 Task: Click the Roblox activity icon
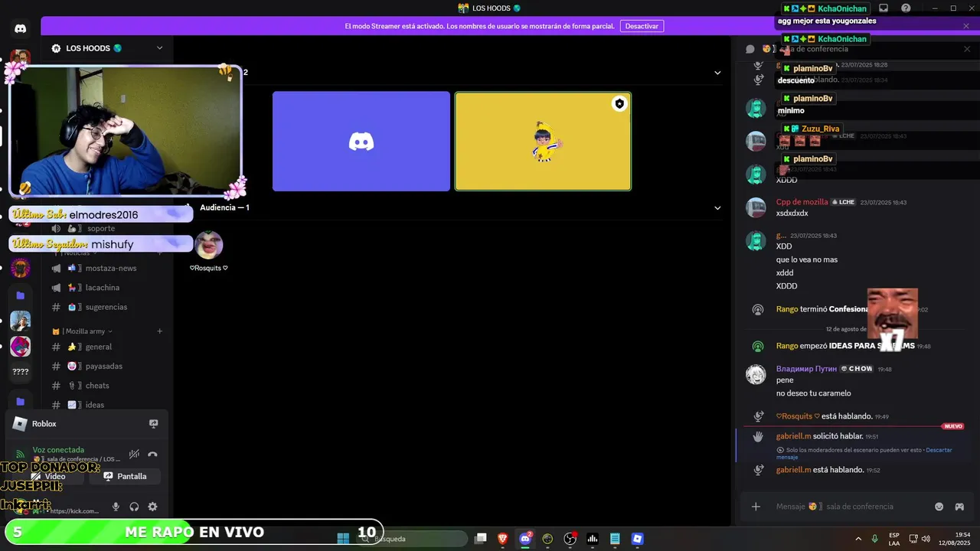point(20,424)
